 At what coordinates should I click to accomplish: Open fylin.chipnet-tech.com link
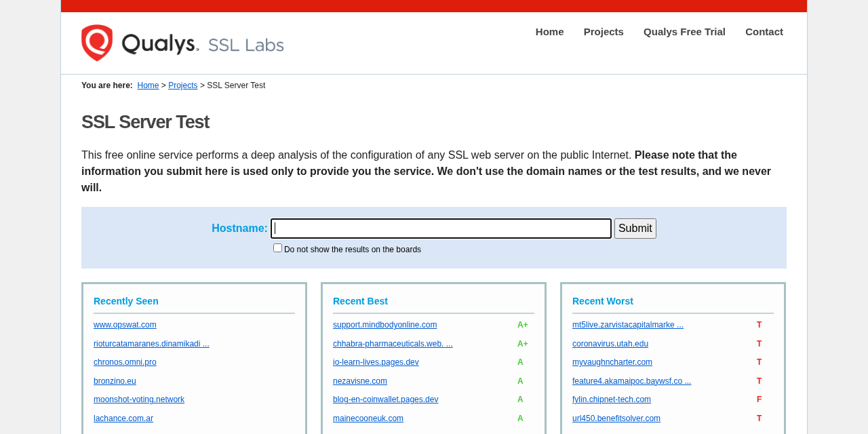click(612, 399)
